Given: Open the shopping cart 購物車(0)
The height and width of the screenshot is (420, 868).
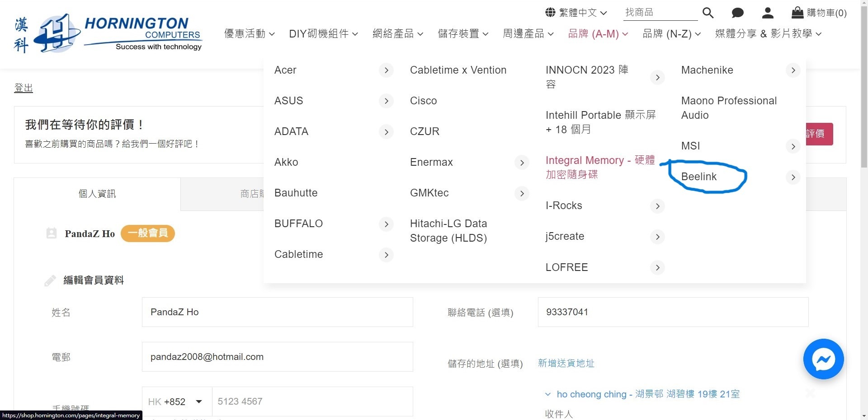Looking at the screenshot, I should (x=819, y=13).
